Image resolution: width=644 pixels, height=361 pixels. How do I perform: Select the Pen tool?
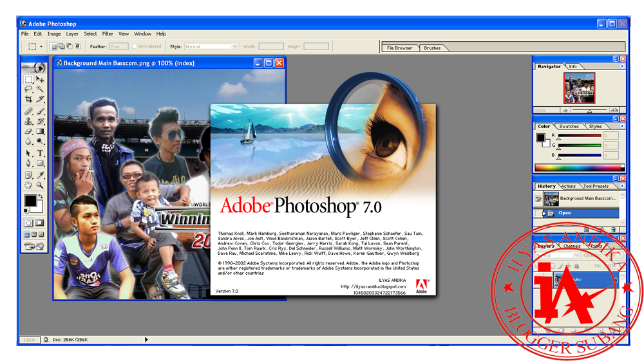click(29, 163)
